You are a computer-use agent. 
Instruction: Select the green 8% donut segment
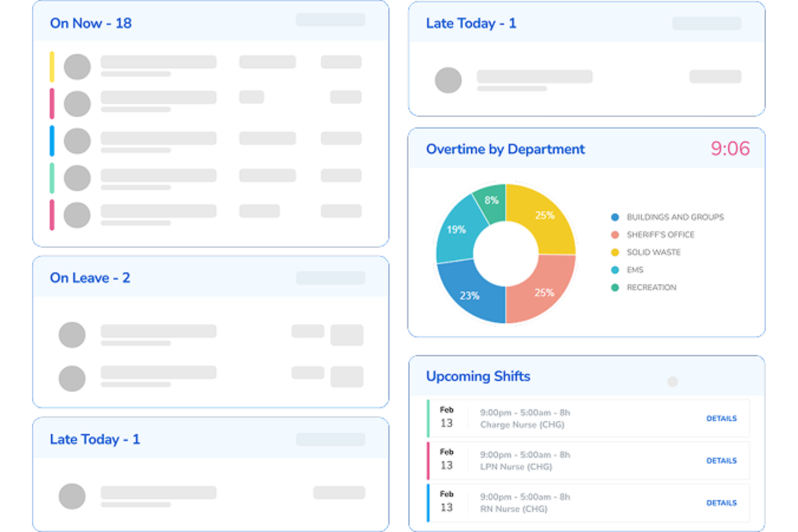pyautogui.click(x=491, y=202)
